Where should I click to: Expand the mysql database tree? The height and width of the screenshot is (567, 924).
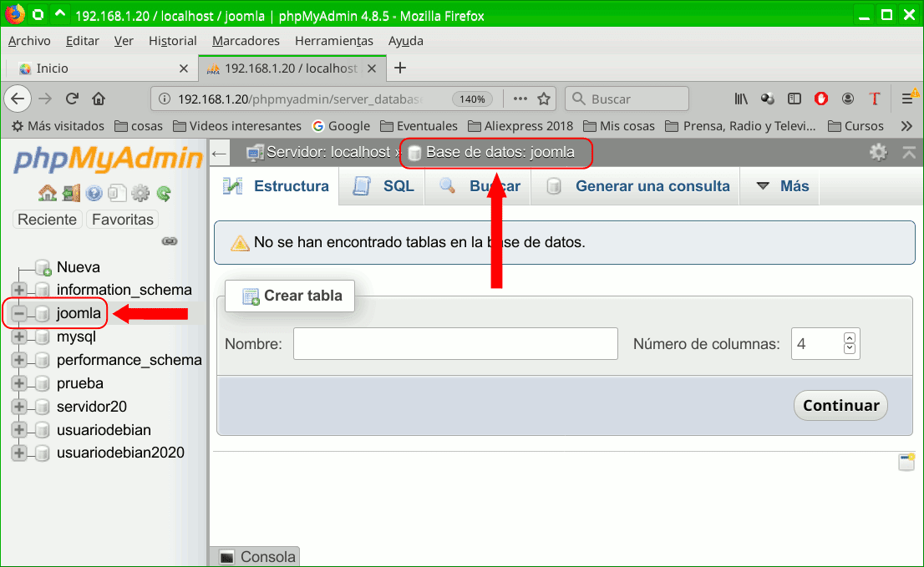(x=19, y=336)
